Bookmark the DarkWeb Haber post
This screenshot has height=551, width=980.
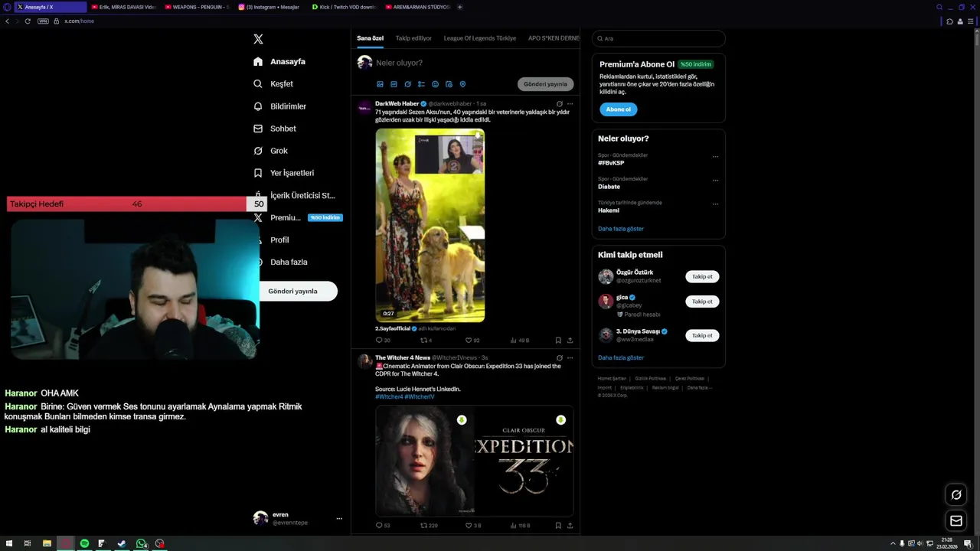tap(558, 340)
